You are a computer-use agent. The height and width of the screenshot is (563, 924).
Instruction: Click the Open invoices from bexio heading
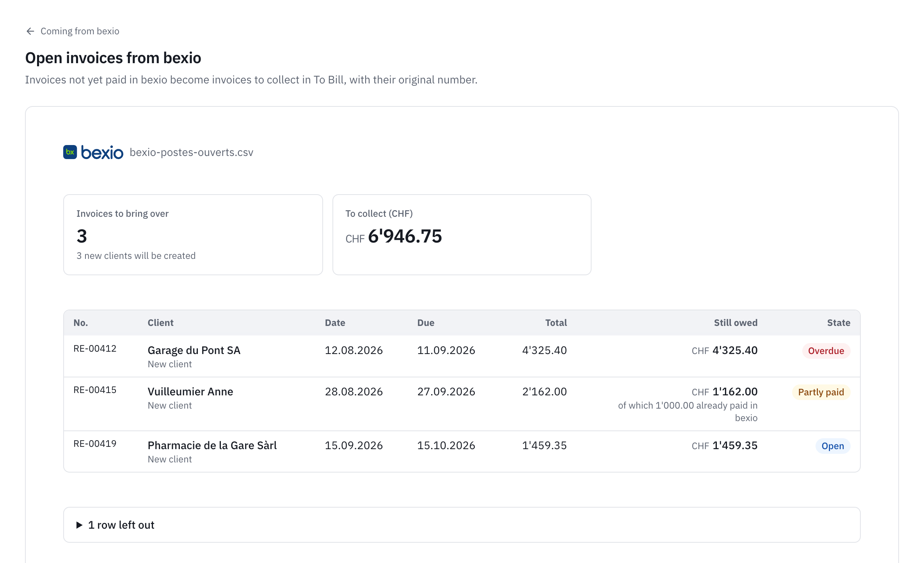(113, 58)
